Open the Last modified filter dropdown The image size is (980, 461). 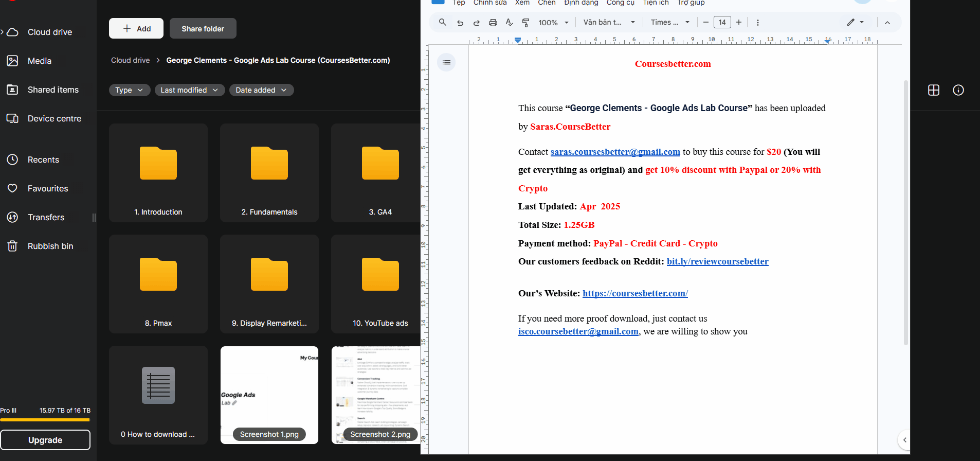190,90
